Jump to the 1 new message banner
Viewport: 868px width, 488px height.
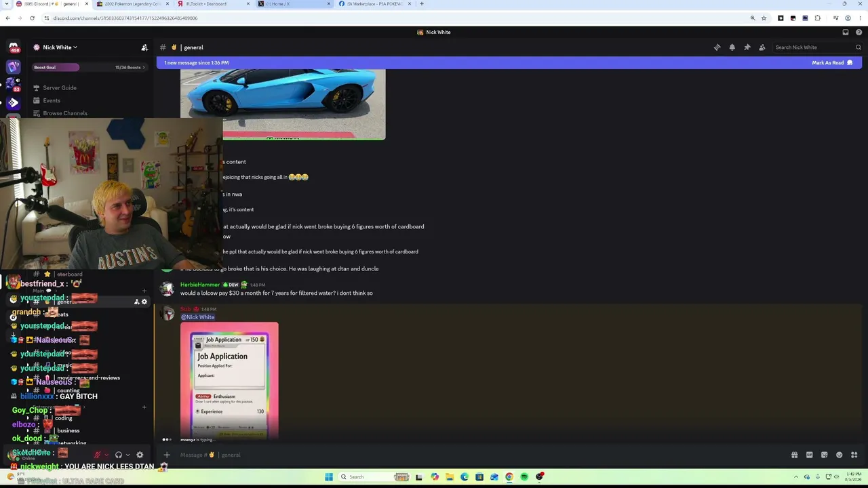(x=197, y=63)
